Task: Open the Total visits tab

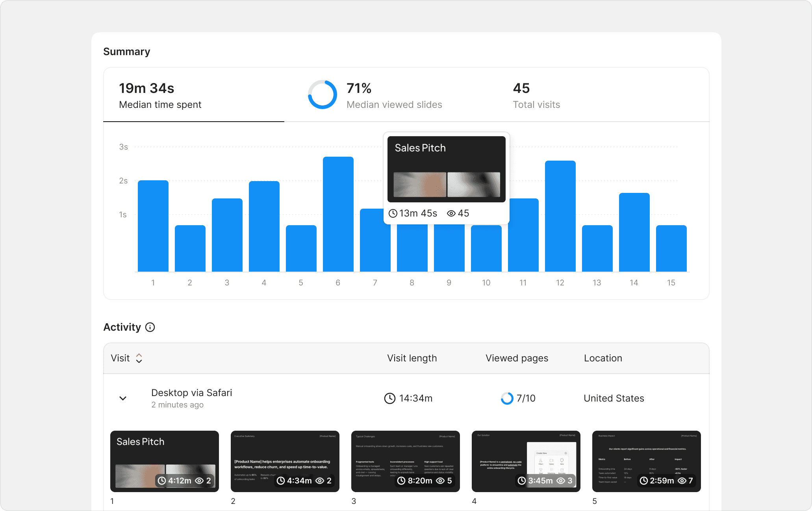Action: point(536,95)
